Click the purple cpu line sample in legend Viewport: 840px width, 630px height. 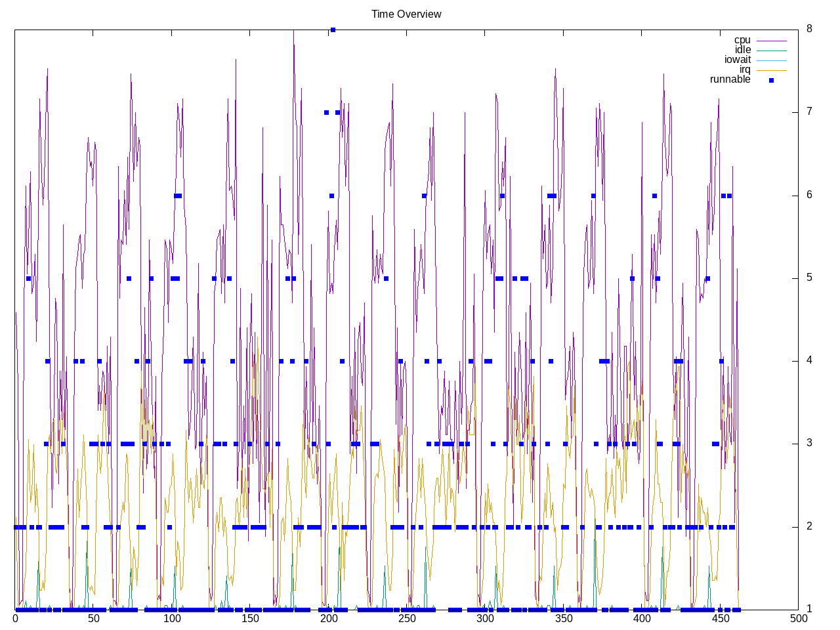pyautogui.click(x=771, y=41)
